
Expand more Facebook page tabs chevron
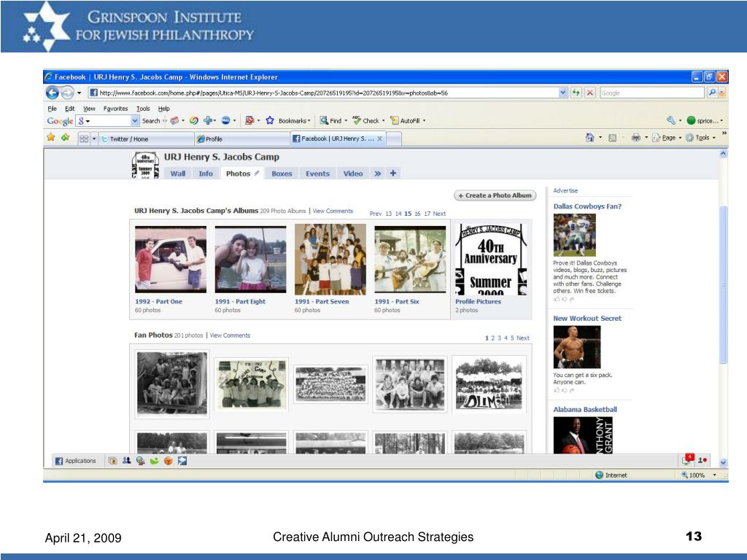coord(378,174)
